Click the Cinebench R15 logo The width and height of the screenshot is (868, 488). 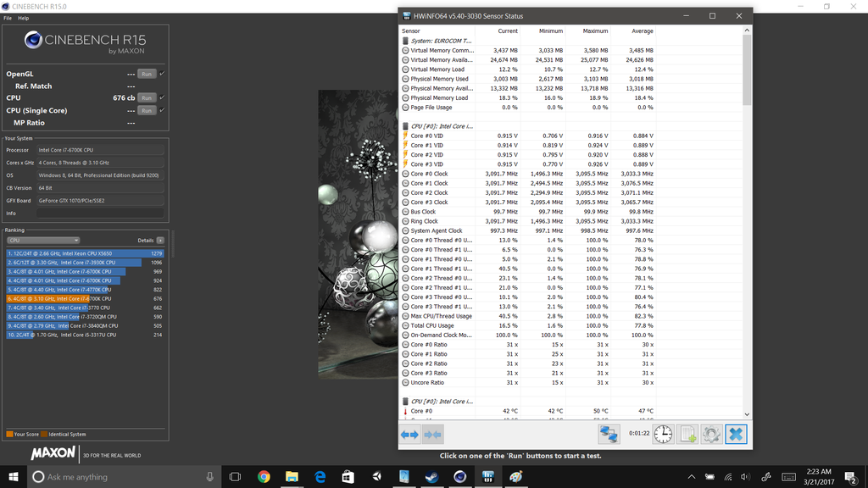(85, 42)
